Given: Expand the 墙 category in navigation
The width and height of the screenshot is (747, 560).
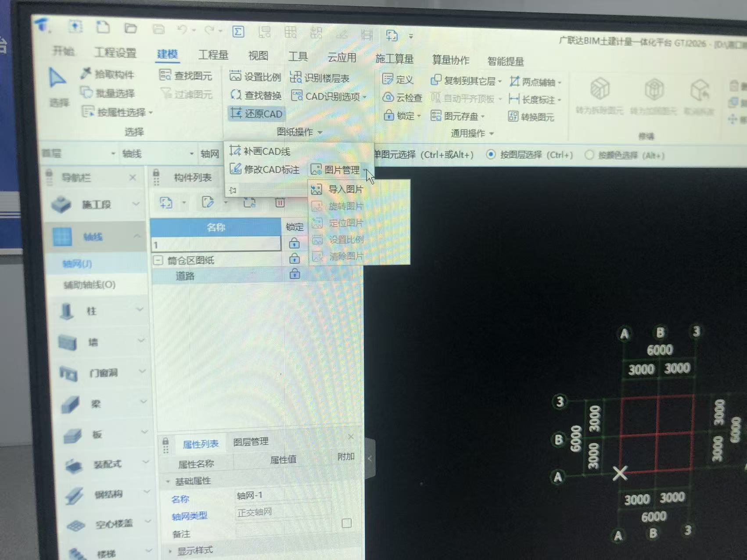Looking at the screenshot, I should pyautogui.click(x=141, y=340).
